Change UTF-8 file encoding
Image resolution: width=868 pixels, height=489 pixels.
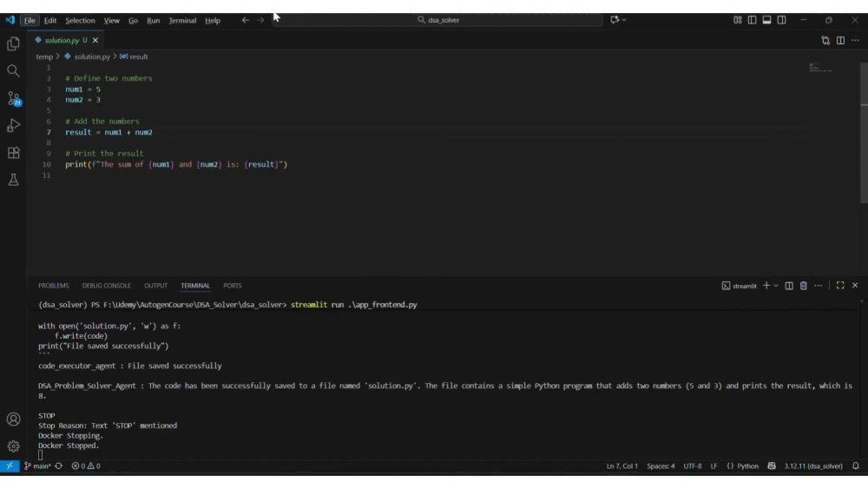tap(693, 466)
